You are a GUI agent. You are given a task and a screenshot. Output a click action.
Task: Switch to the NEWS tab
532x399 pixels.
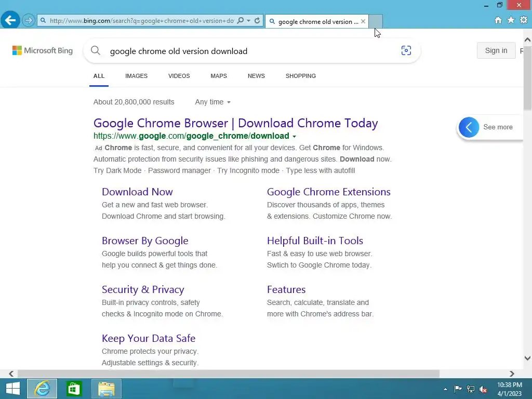tap(256, 76)
